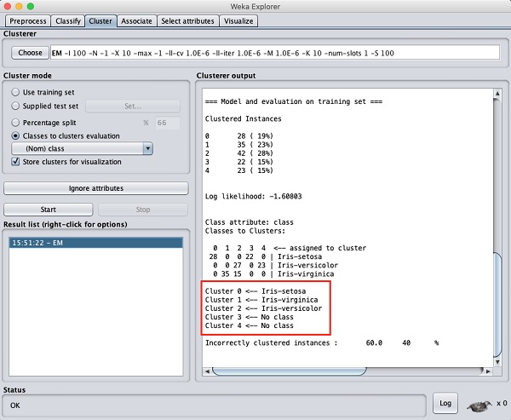Image resolution: width=511 pixels, height=420 pixels.
Task: Select the Supplied test set option
Action: point(16,106)
